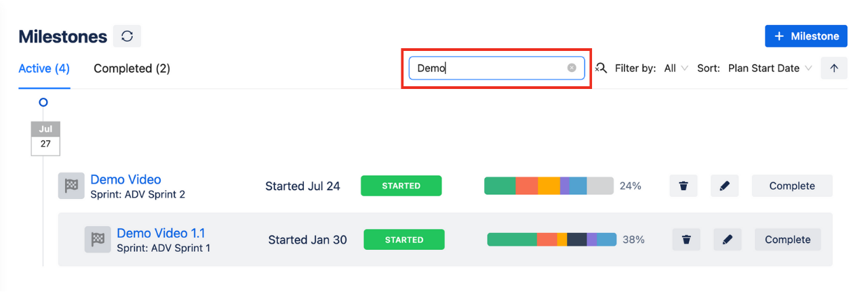
Task: Open the Filter by All dropdown
Action: click(676, 68)
